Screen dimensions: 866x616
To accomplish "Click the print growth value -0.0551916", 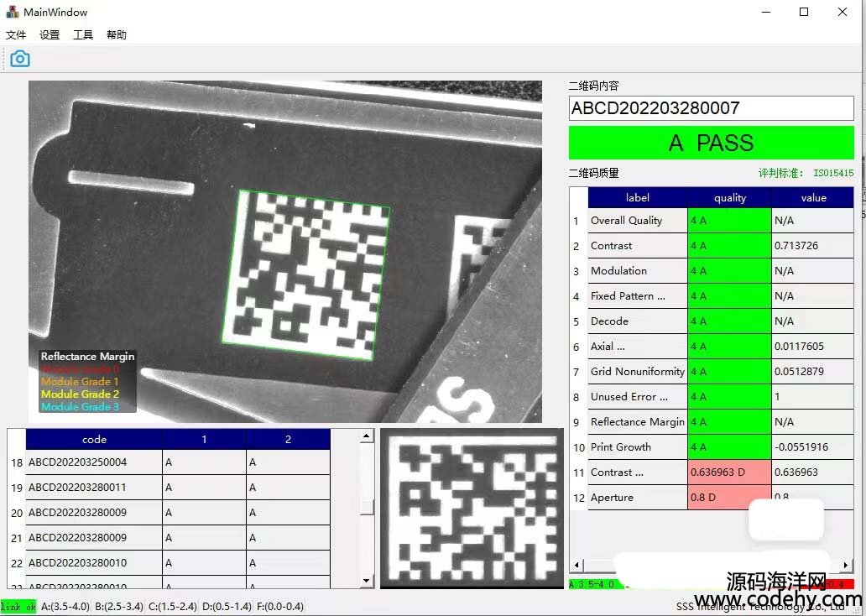I will [801, 447].
